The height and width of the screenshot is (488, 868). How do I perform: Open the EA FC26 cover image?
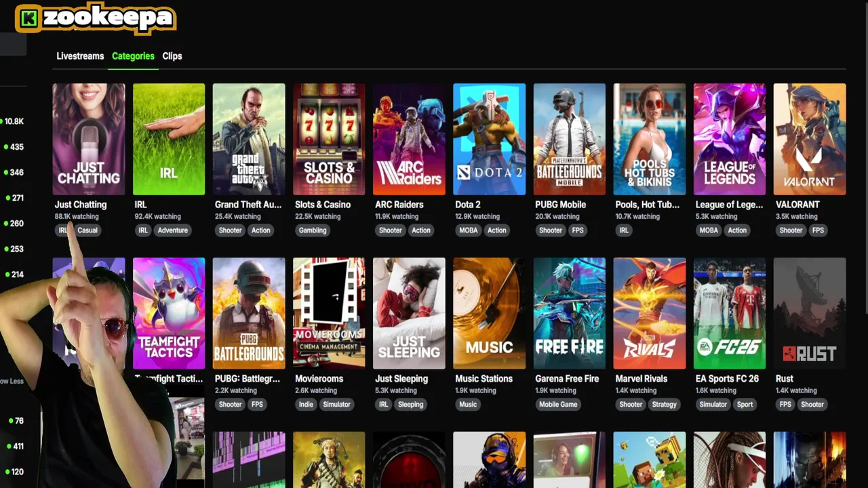tap(730, 313)
